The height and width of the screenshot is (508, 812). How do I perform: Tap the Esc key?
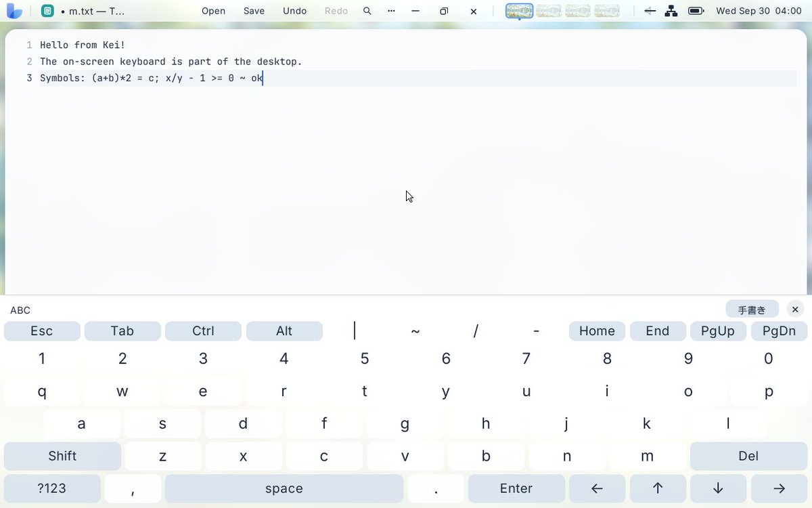tap(42, 331)
